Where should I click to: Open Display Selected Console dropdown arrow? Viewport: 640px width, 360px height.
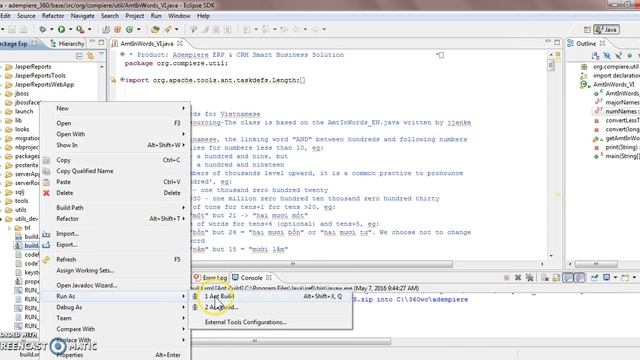[615, 278]
